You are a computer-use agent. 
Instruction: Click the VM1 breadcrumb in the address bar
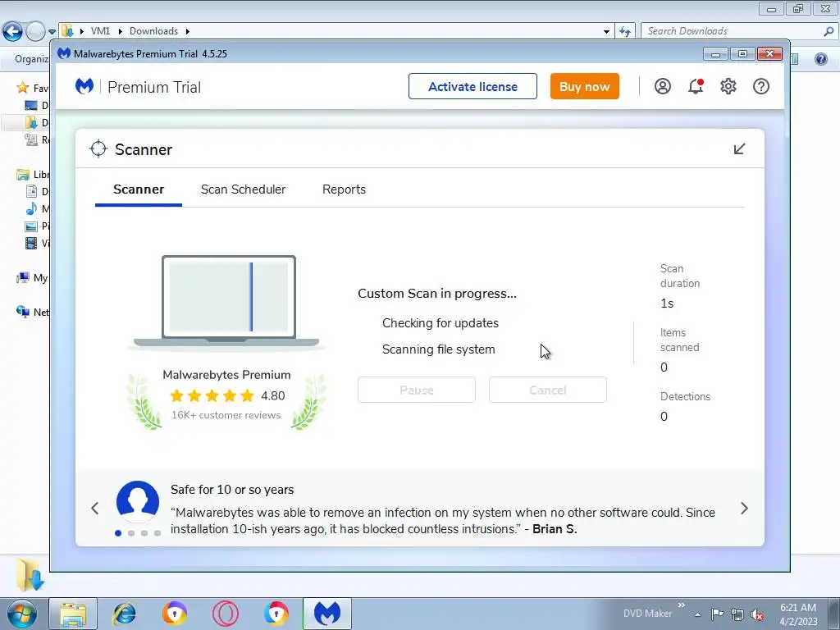(100, 31)
